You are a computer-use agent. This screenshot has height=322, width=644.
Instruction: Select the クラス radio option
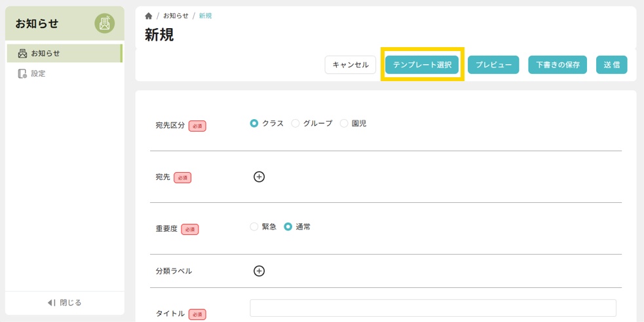tap(254, 123)
